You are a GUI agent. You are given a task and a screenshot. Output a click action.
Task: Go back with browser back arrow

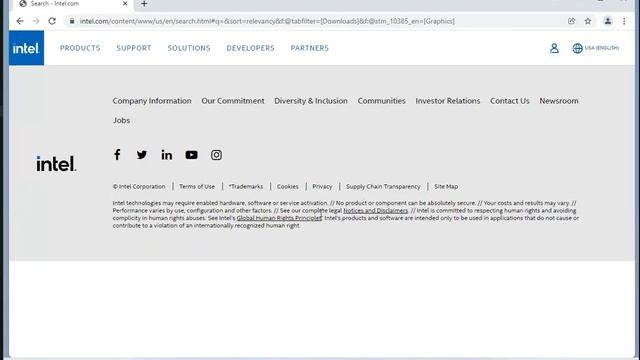pos(20,21)
